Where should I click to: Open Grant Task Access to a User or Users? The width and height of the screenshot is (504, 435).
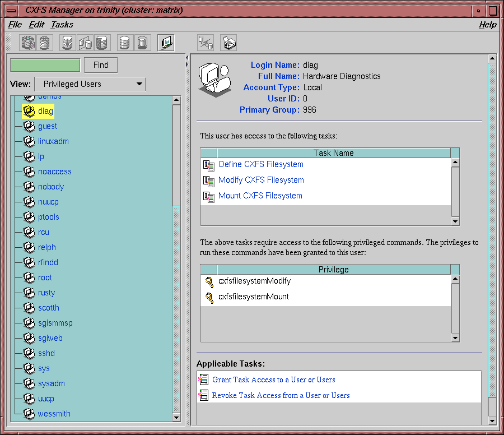pos(273,380)
